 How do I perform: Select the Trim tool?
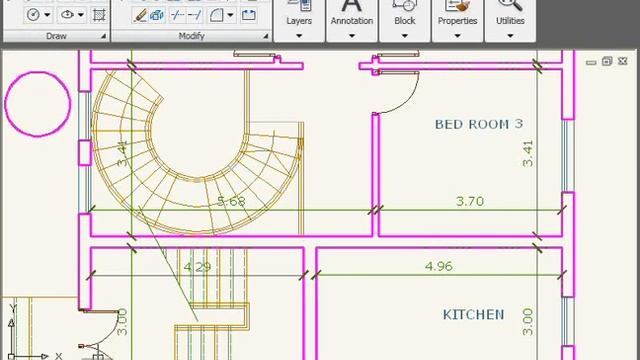pyautogui.click(x=177, y=15)
